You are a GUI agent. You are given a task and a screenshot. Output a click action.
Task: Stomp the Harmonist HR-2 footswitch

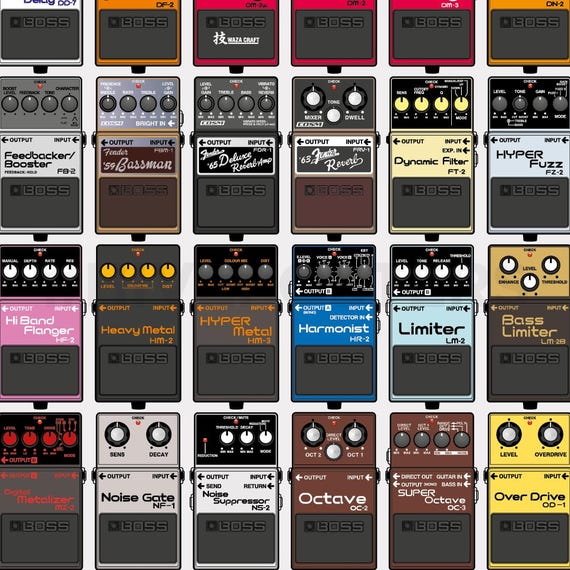pyautogui.click(x=334, y=370)
